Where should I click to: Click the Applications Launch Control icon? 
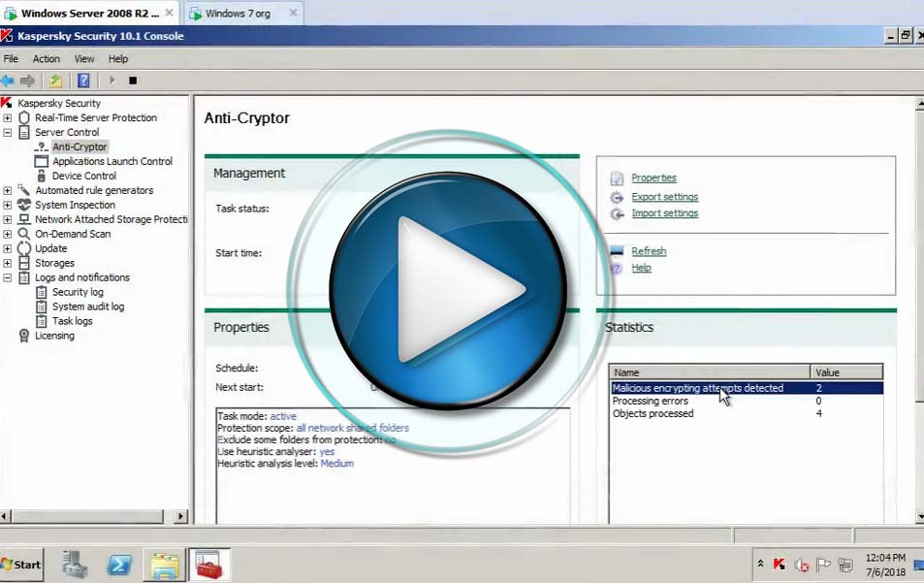42,161
